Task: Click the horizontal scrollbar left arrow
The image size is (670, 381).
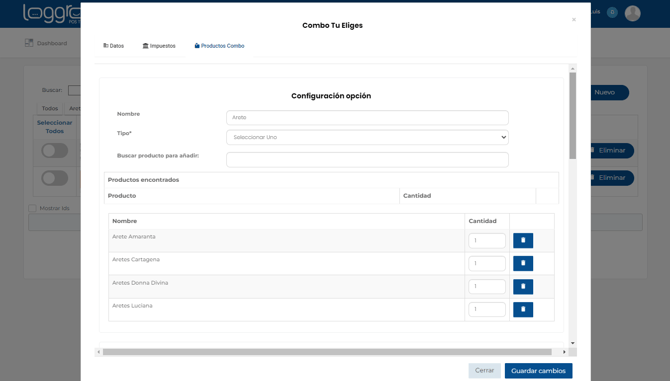Action: pos(99,352)
